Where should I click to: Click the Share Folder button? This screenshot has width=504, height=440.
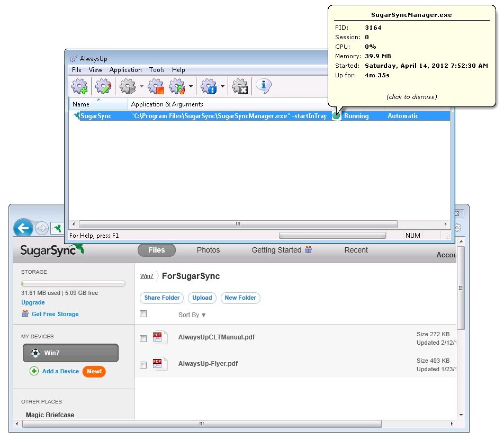pos(161,298)
